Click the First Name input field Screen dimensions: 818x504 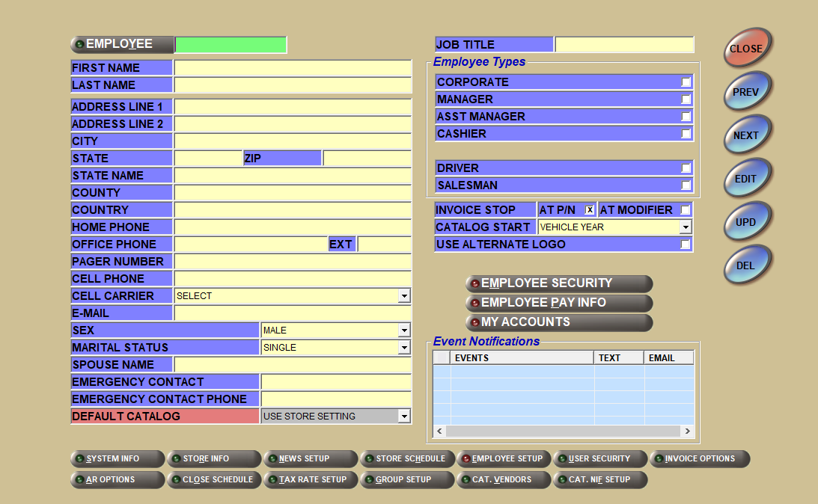tap(293, 68)
